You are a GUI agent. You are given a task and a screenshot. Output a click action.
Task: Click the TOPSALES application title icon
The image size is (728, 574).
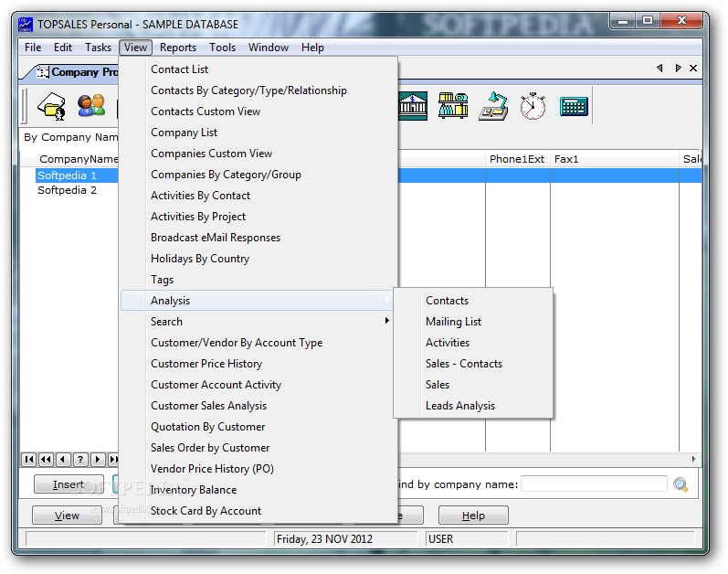(26, 24)
